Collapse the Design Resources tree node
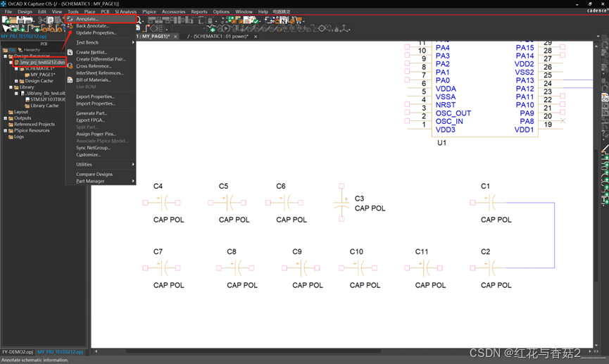Viewport: 609px width, 364px height. pos(6,56)
